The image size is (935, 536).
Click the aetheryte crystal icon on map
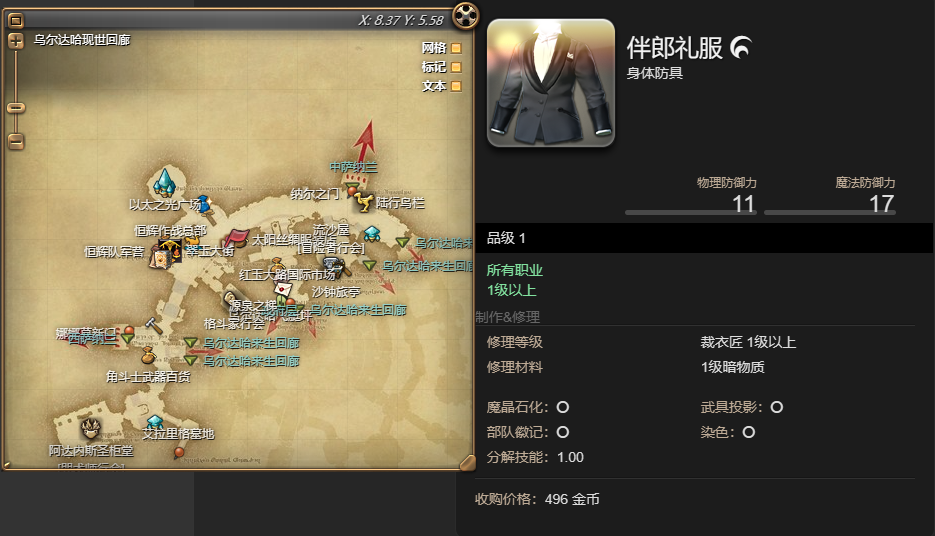(x=163, y=182)
